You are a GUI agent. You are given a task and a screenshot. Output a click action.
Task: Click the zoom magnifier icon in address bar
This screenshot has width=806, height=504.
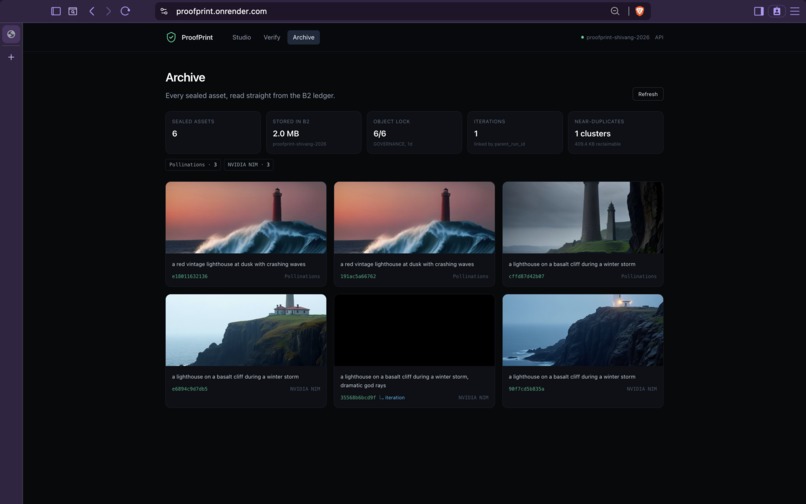(x=615, y=11)
